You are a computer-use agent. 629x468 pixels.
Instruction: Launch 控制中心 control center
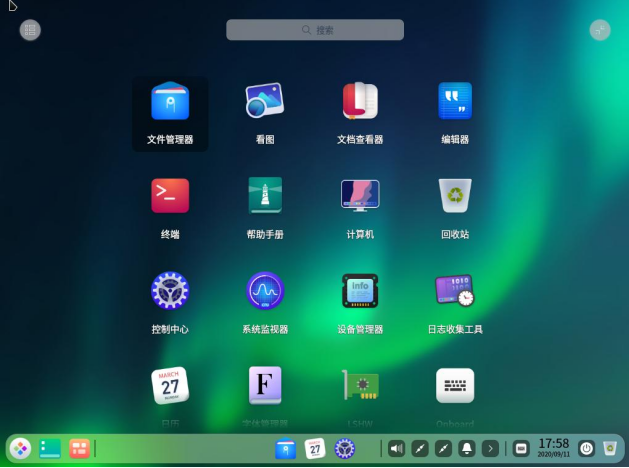coord(170,292)
